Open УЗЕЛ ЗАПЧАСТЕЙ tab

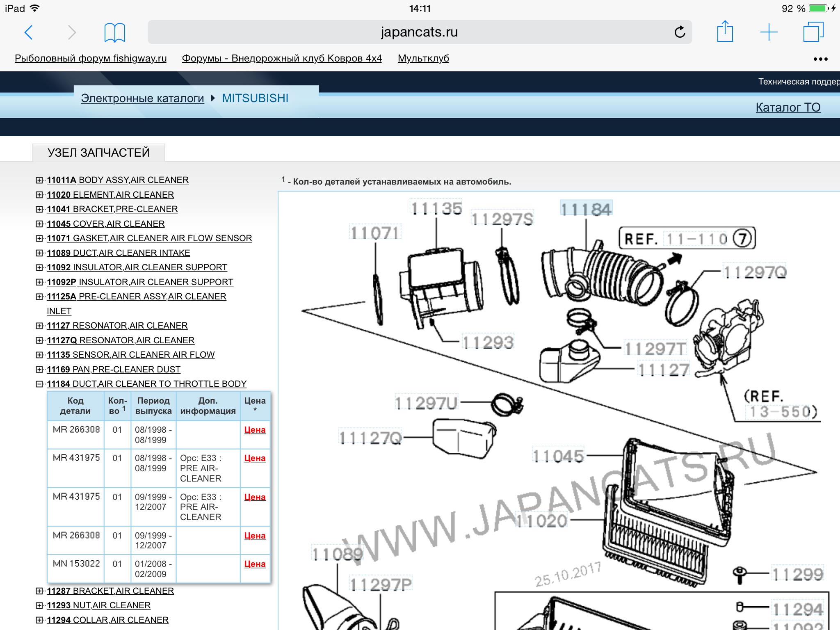click(99, 153)
